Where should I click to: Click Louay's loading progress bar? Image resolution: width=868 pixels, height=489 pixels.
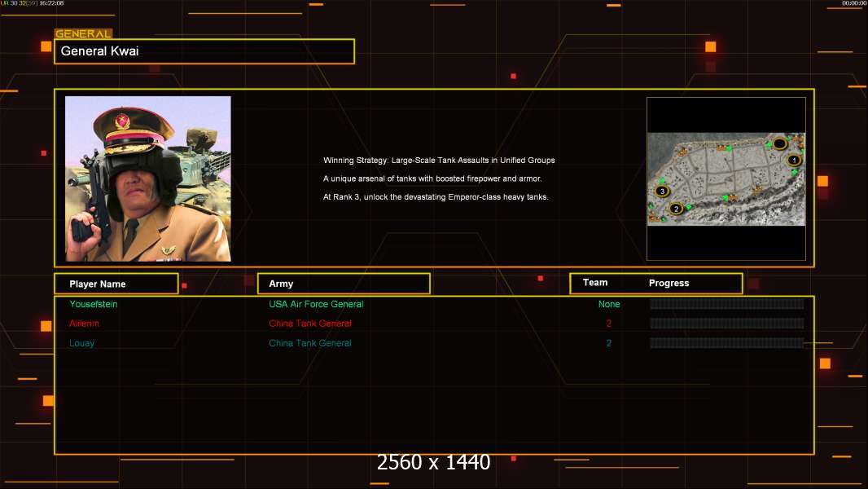pos(727,343)
